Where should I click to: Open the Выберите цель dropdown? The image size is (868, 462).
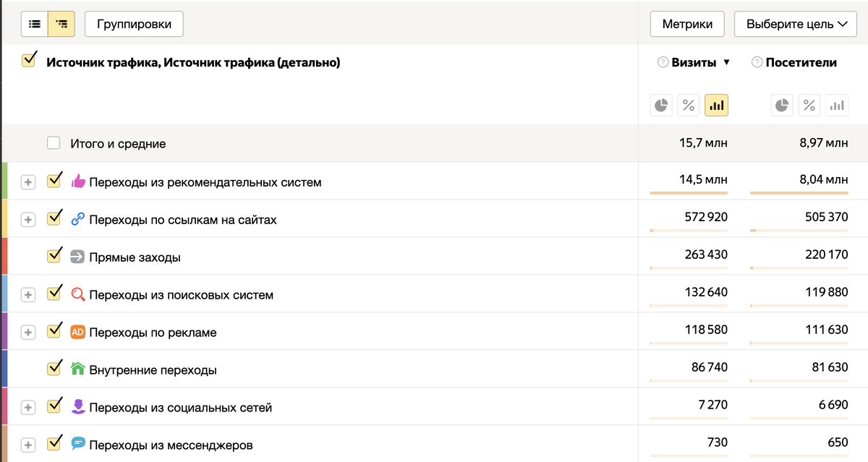tap(796, 24)
